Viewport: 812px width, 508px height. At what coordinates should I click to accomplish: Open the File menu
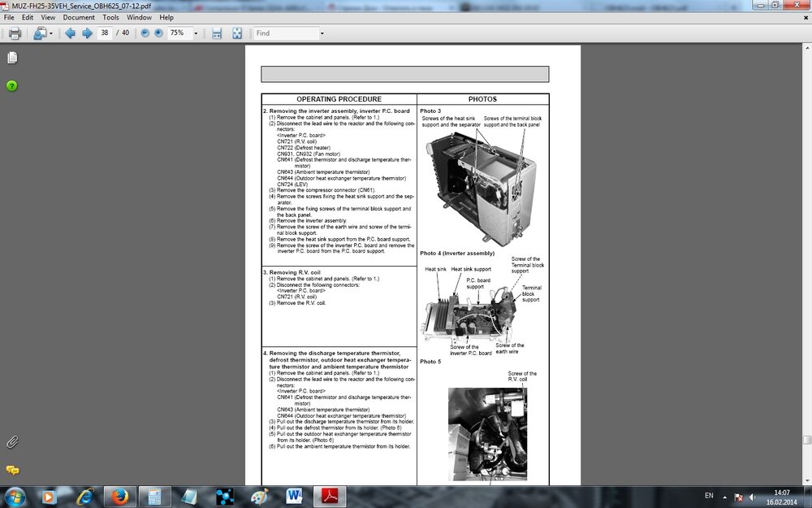8,17
